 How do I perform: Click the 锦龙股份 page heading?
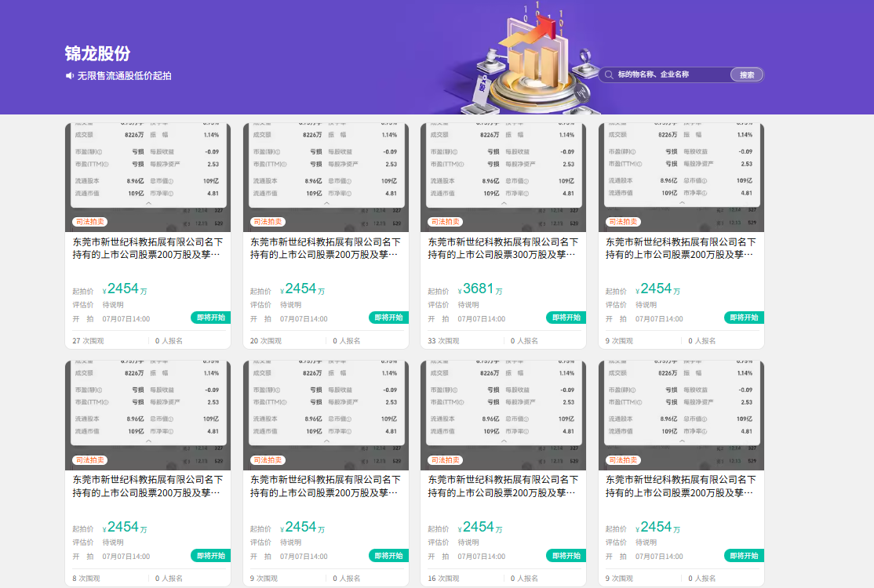tap(97, 53)
